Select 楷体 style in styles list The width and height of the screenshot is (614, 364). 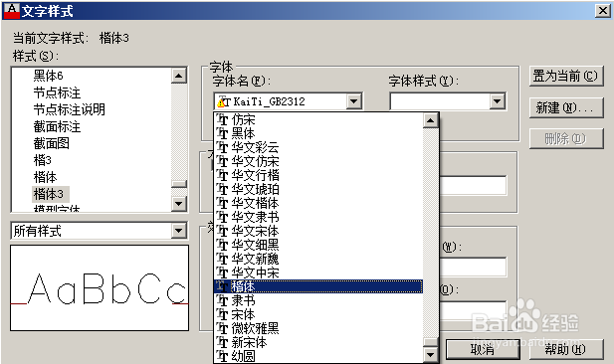point(45,177)
